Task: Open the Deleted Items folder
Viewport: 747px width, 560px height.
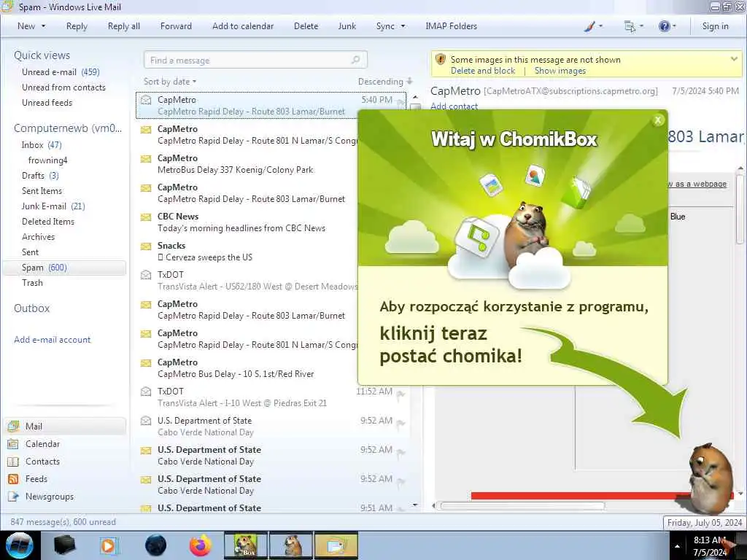Action: click(x=47, y=222)
